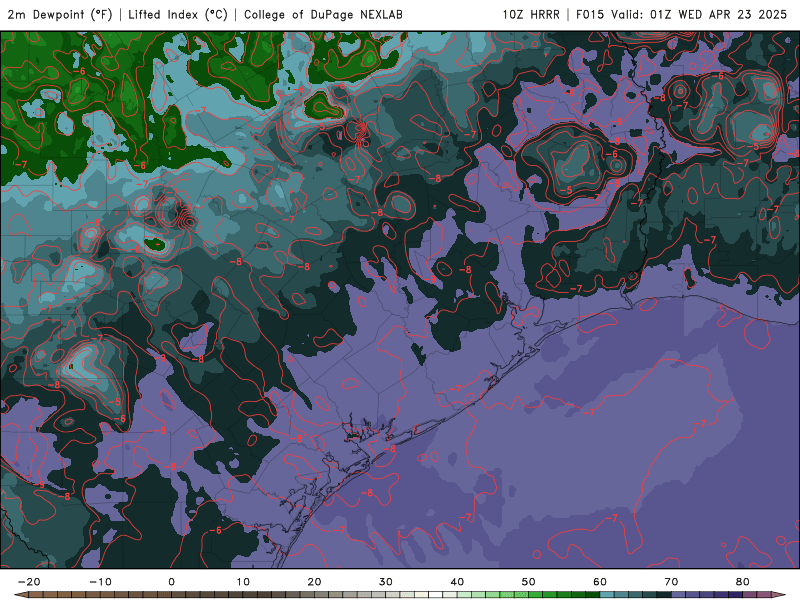Click the teal swatch at 60 on the color bar
Screen dimensions: 800x600
[607, 595]
